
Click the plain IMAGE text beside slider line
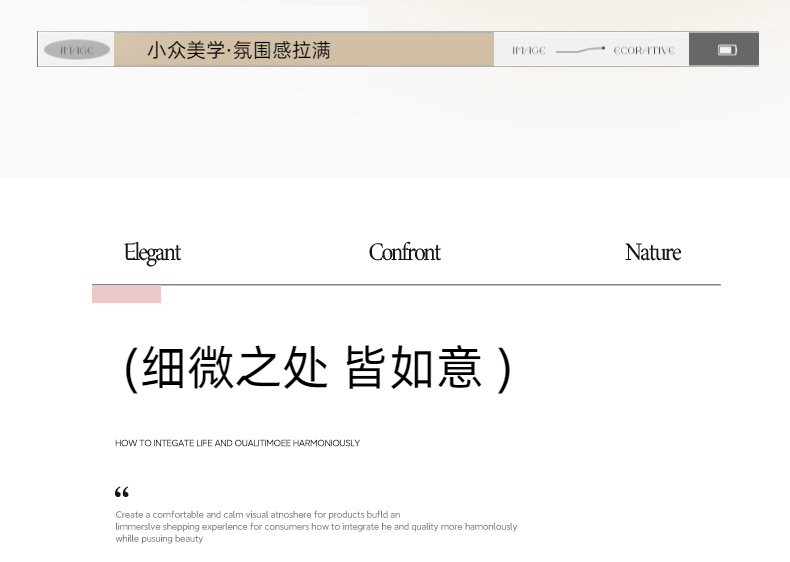(x=529, y=50)
